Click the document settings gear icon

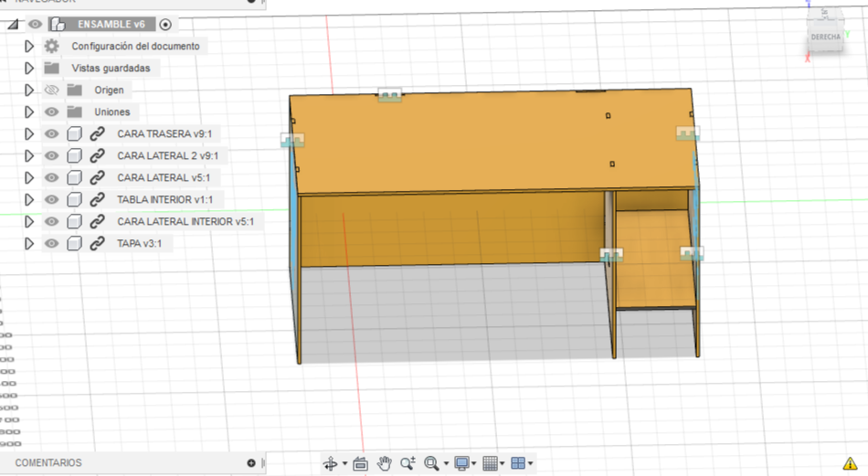point(51,46)
